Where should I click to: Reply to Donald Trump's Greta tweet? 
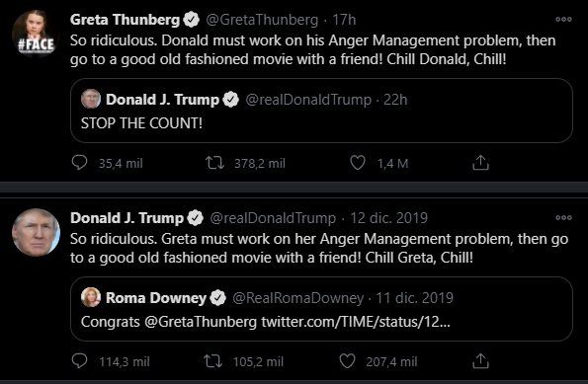pyautogui.click(x=79, y=361)
